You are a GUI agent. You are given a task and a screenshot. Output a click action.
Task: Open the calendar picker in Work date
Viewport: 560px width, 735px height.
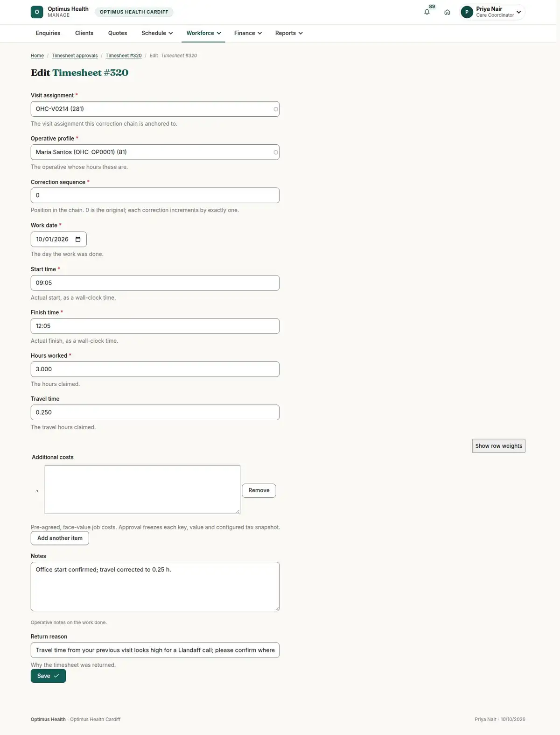(x=78, y=240)
